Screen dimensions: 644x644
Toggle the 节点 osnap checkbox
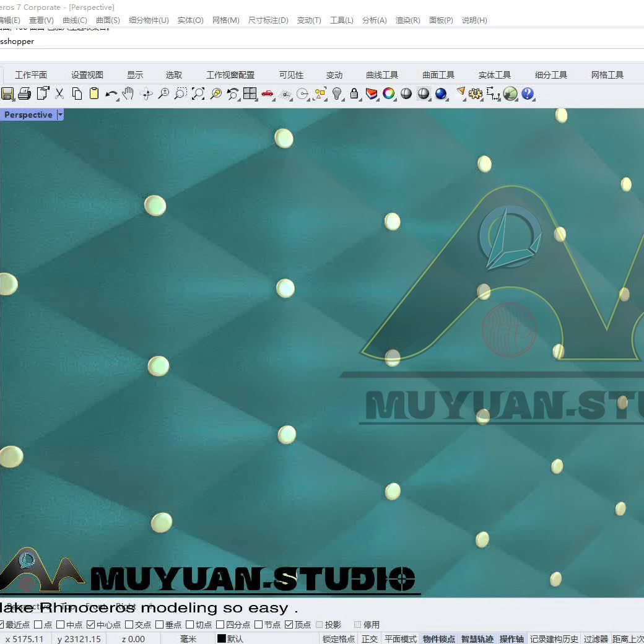(258, 624)
